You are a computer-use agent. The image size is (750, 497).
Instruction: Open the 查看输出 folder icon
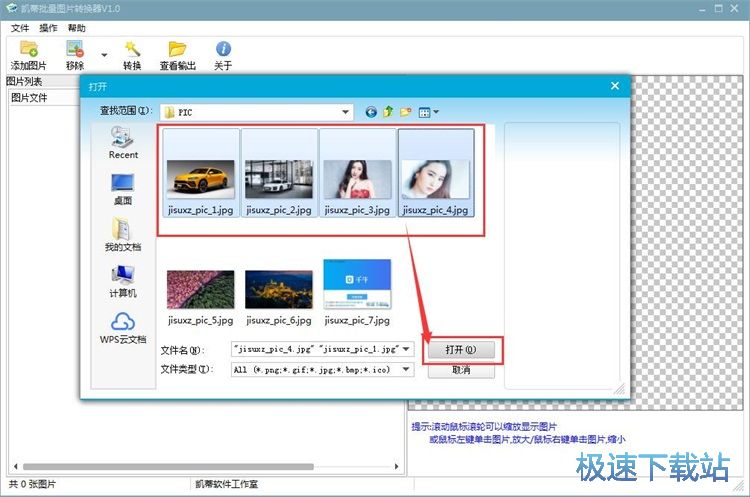pyautogui.click(x=177, y=49)
